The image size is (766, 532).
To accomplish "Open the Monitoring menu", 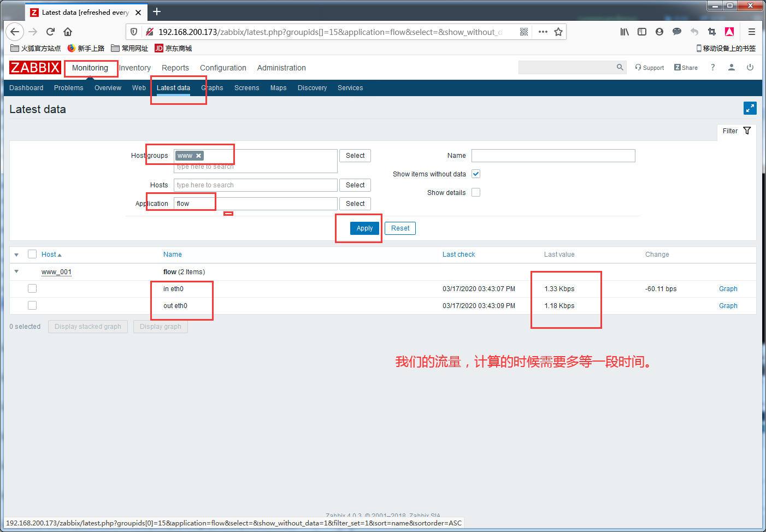I will tap(90, 68).
